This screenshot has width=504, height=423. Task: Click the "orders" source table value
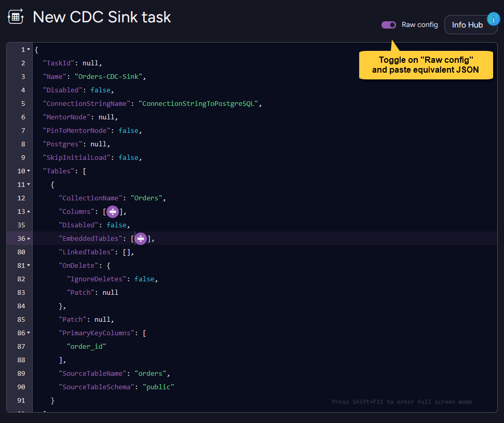[150, 374]
